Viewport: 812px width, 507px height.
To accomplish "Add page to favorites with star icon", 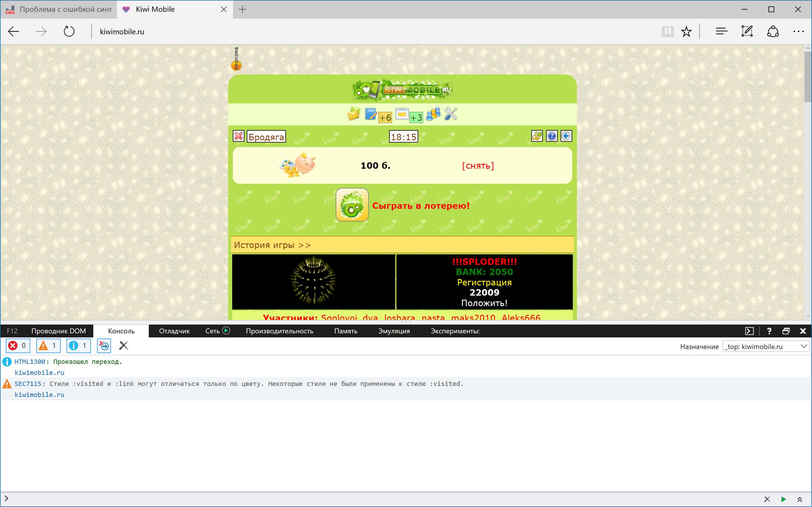I will pos(686,32).
